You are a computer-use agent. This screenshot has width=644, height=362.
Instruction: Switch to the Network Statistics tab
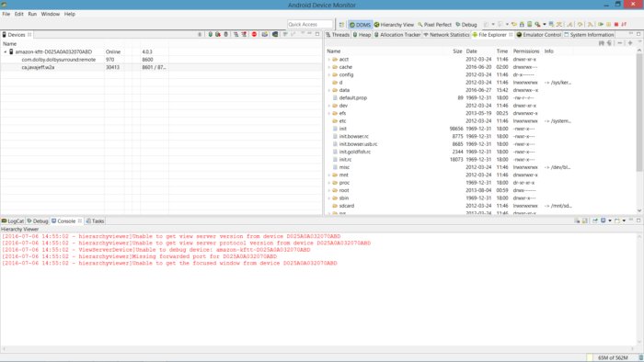446,35
